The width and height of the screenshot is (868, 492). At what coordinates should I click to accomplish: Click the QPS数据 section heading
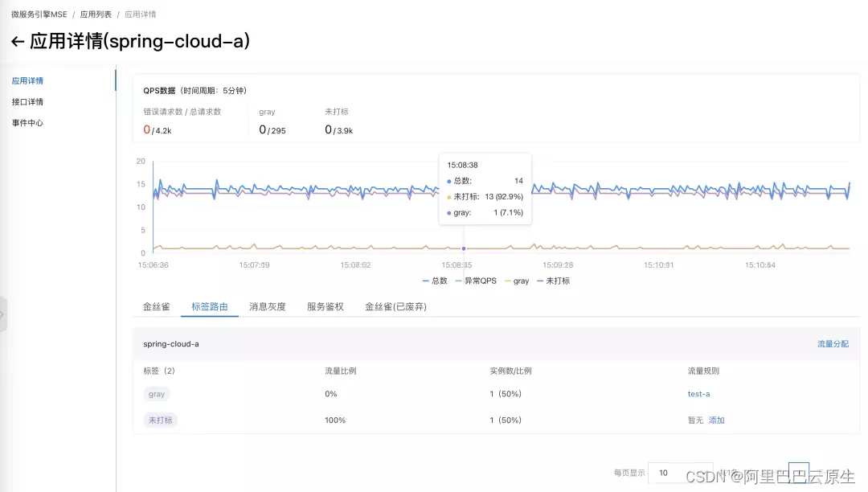194,91
